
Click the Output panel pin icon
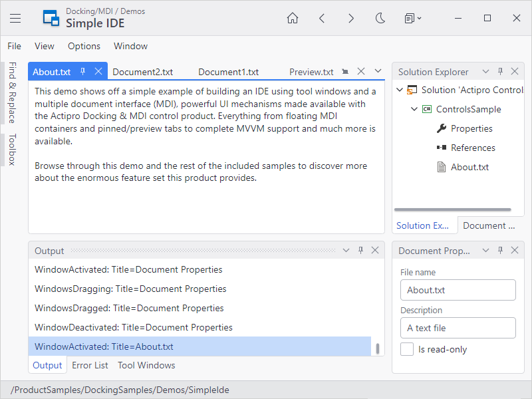pyautogui.click(x=360, y=251)
